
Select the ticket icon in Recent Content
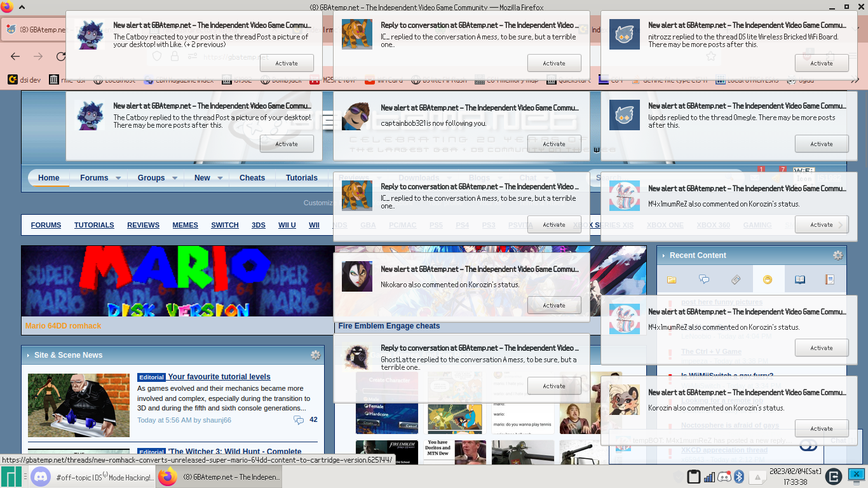pos(736,280)
